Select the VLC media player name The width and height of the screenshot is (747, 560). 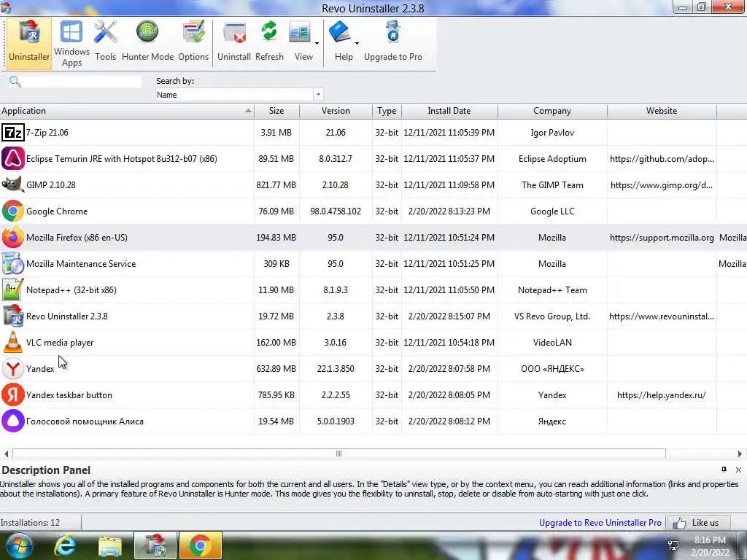pyautogui.click(x=60, y=343)
